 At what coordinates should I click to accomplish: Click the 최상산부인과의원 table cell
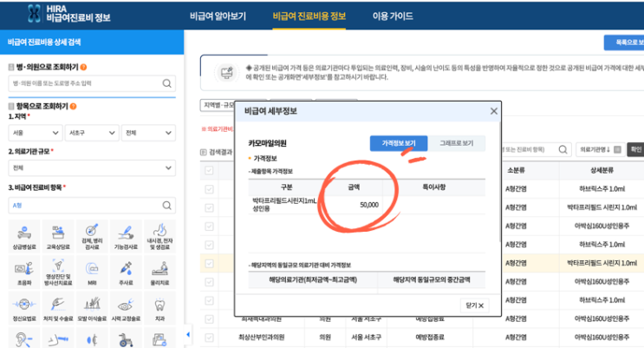(261, 338)
